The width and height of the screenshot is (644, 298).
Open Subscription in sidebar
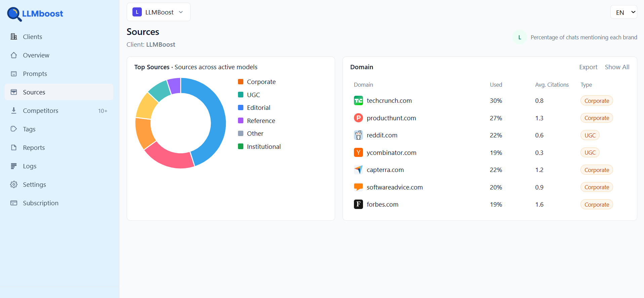59,203
